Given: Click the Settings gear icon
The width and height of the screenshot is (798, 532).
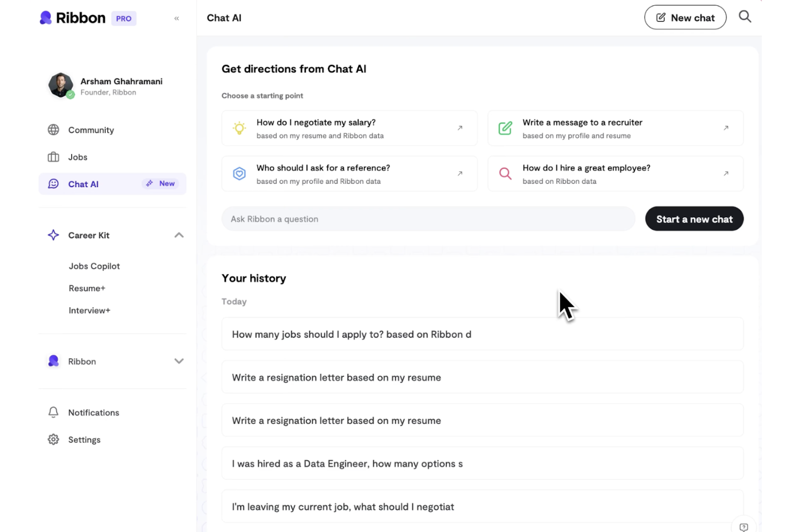Looking at the screenshot, I should pos(53,439).
